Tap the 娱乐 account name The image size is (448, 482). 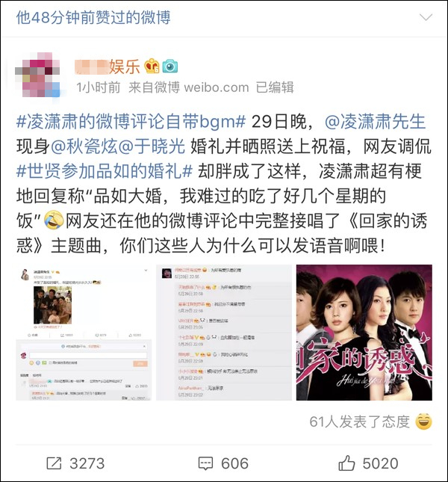click(108, 67)
